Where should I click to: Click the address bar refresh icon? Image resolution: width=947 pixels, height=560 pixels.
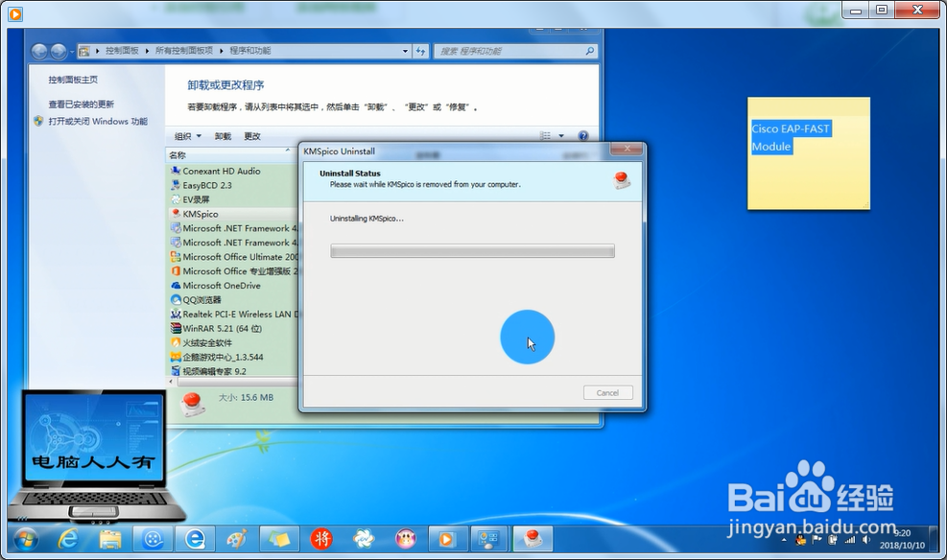(421, 51)
